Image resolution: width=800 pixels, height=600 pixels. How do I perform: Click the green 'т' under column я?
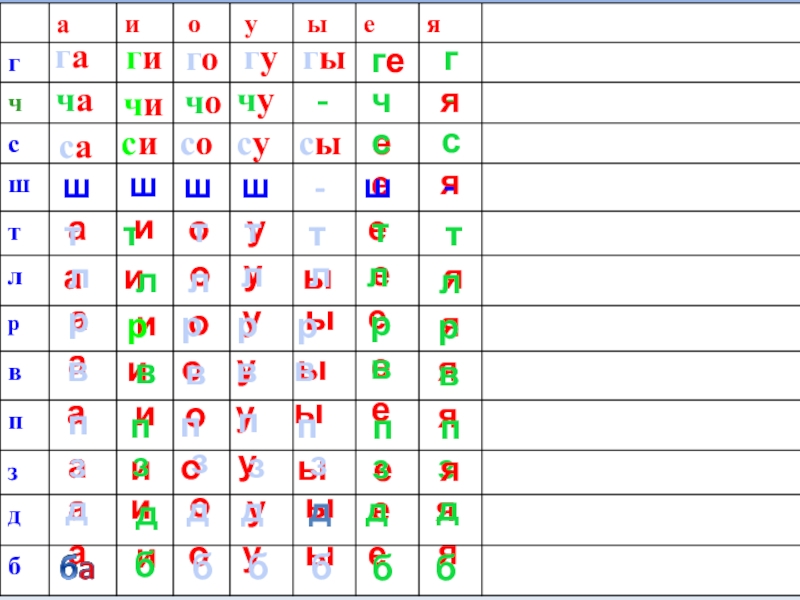(454, 236)
